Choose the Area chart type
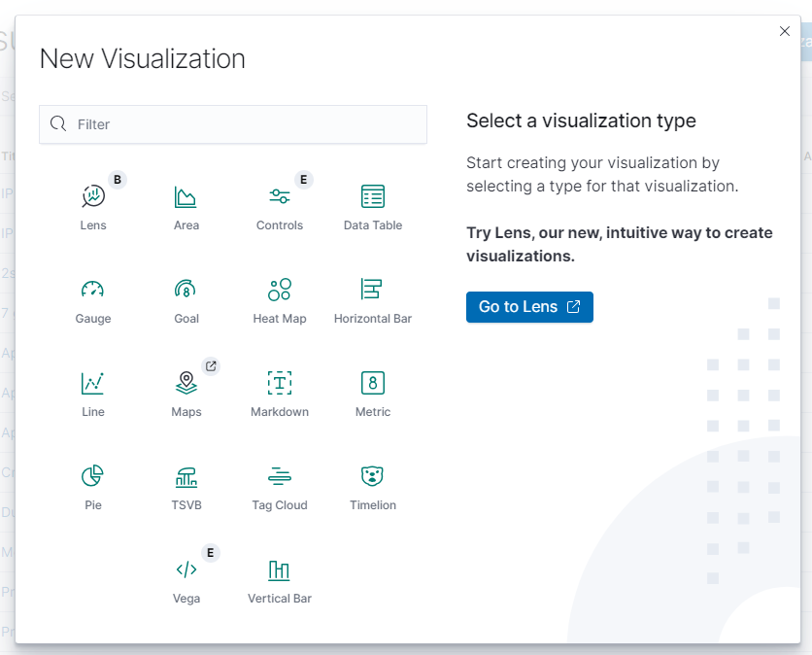Screen dimensions: 812x655 [186, 197]
